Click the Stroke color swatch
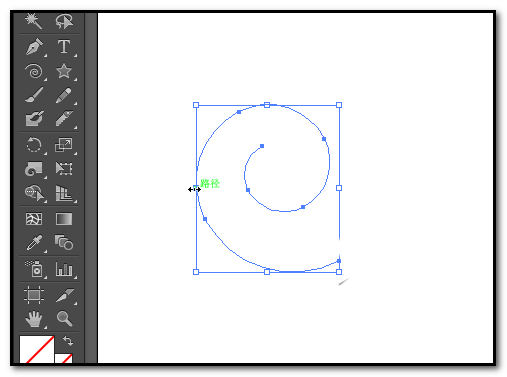This screenshot has height=377, width=507. (64, 359)
